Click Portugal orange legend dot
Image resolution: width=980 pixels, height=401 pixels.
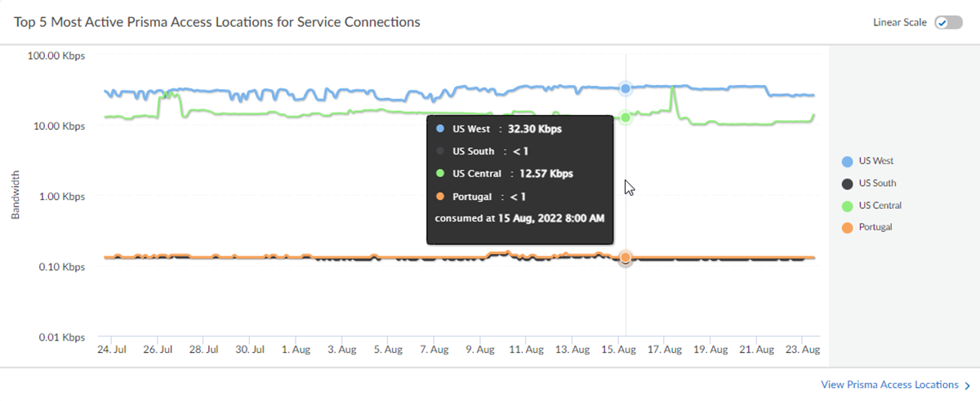pos(847,227)
